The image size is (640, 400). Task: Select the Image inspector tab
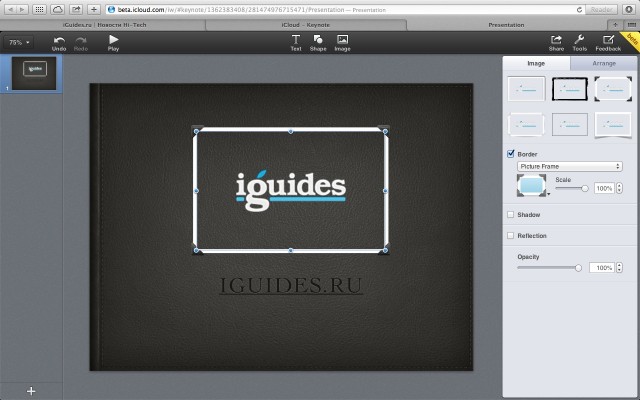click(x=536, y=63)
